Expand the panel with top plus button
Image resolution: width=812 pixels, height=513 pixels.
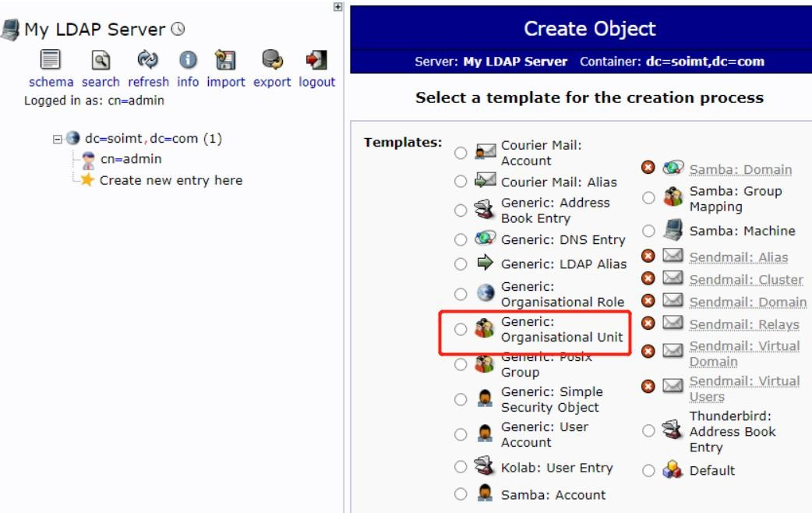(x=337, y=6)
